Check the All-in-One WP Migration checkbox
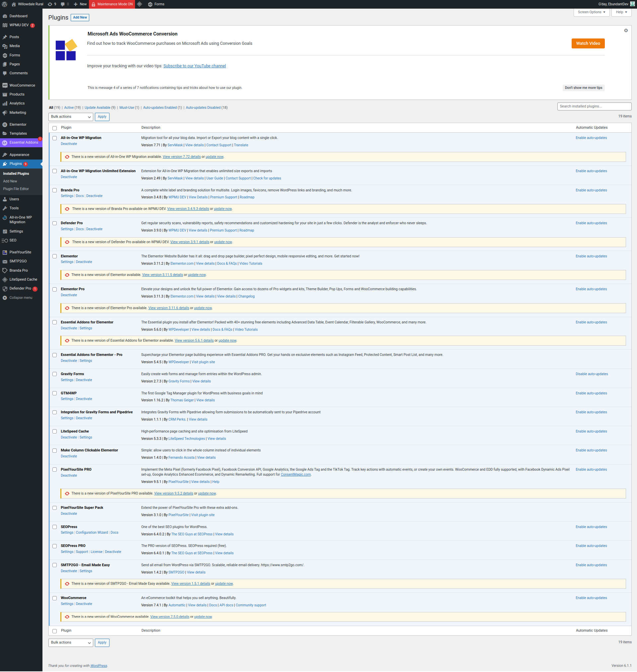The height and width of the screenshot is (672, 637). pyautogui.click(x=55, y=138)
